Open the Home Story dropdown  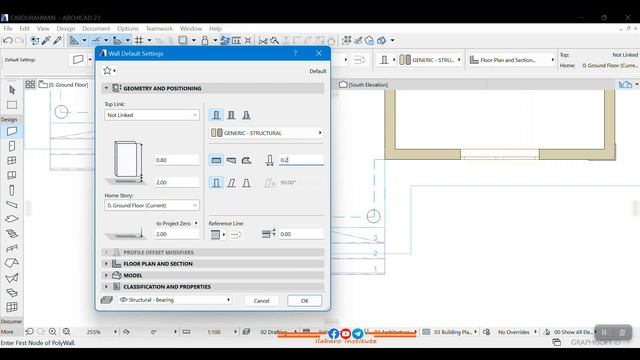(x=152, y=205)
